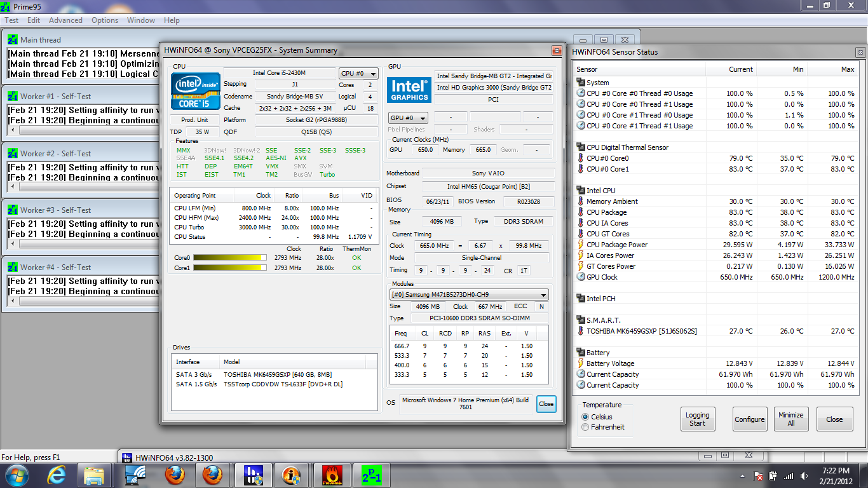868x488 pixels.
Task: Open the Advanced menu in Prime95
Action: pyautogui.click(x=66, y=20)
